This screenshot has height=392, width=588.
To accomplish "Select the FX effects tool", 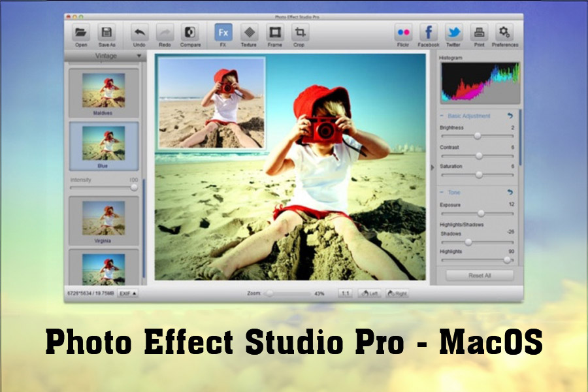I will click(223, 32).
